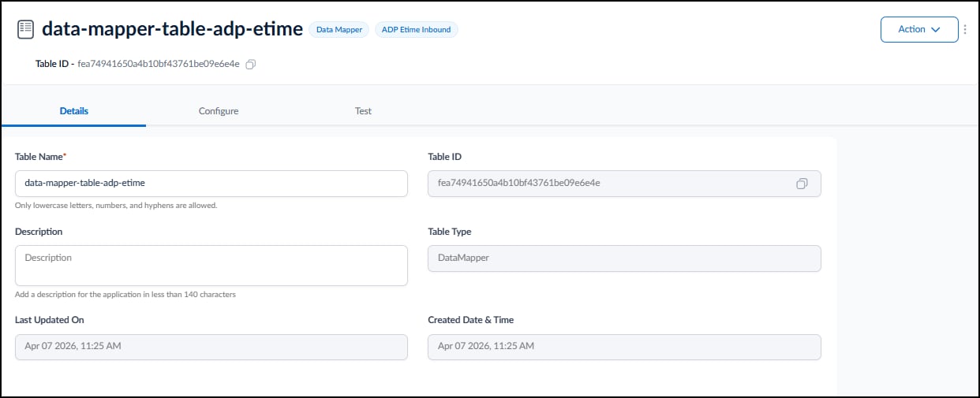
Task: Click the 'Only lowercase letters' hint text
Action: [x=116, y=206]
